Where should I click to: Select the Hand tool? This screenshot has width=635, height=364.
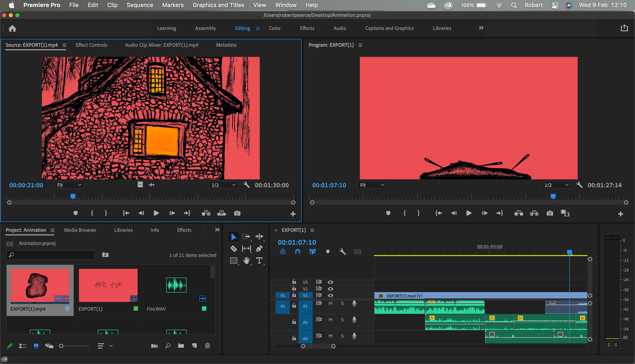point(246,261)
